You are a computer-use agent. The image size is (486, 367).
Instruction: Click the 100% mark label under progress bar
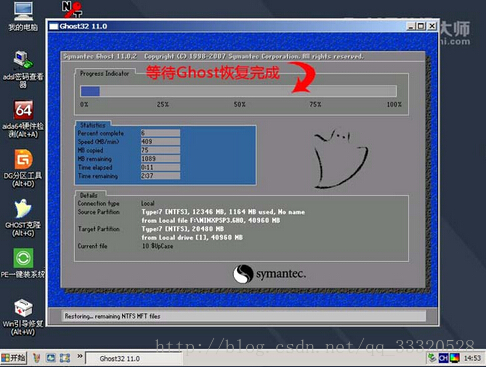pos(394,105)
